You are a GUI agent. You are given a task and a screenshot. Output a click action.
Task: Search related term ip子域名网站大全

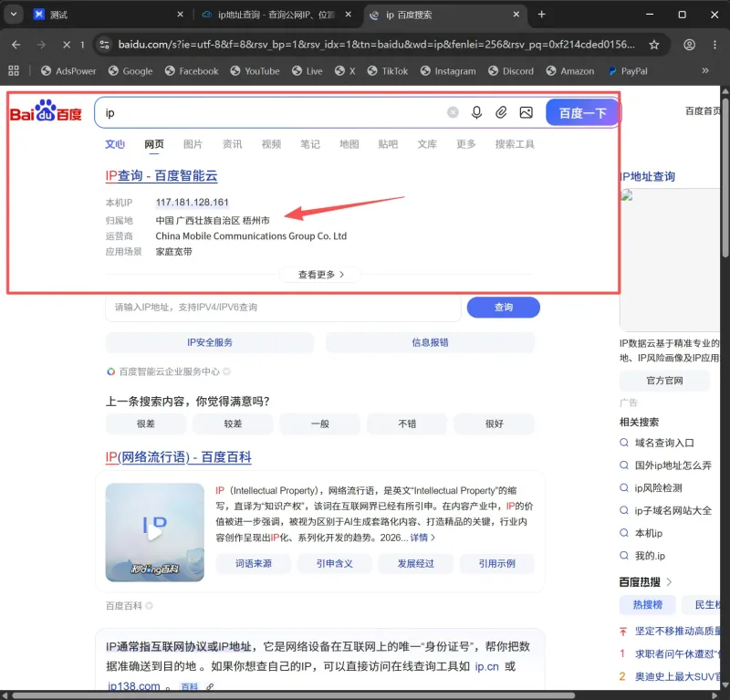(673, 510)
